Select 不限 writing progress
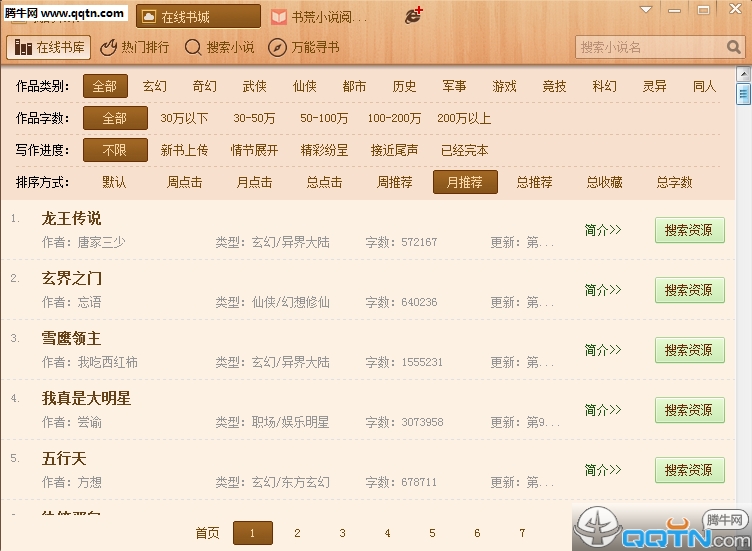752x551 pixels. tap(115, 150)
